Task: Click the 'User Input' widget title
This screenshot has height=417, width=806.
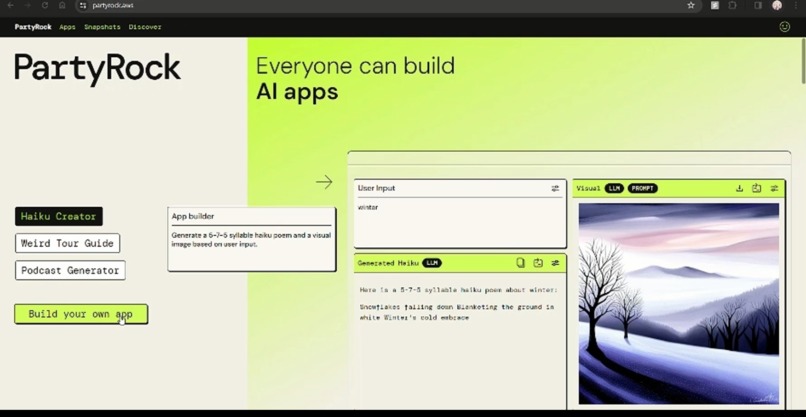Action: (x=376, y=188)
